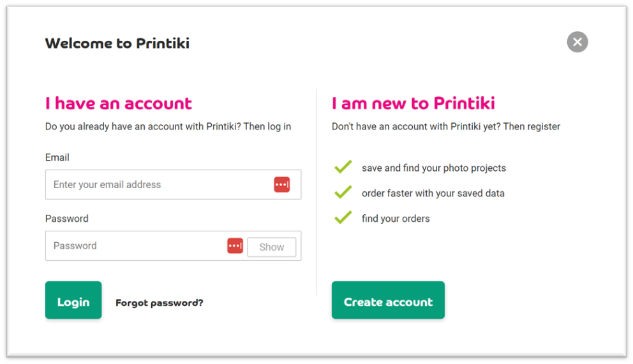
Task: Open the Forgot password? link
Action: [x=160, y=303]
